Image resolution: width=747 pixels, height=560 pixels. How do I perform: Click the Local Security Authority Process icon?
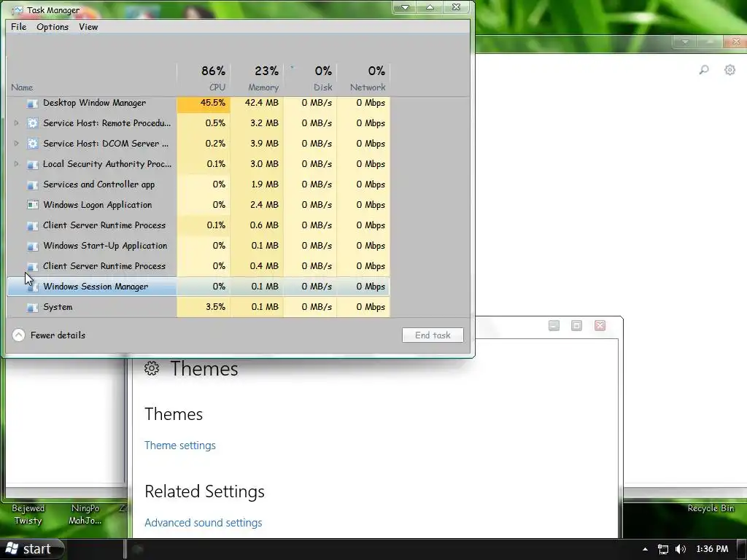32,164
